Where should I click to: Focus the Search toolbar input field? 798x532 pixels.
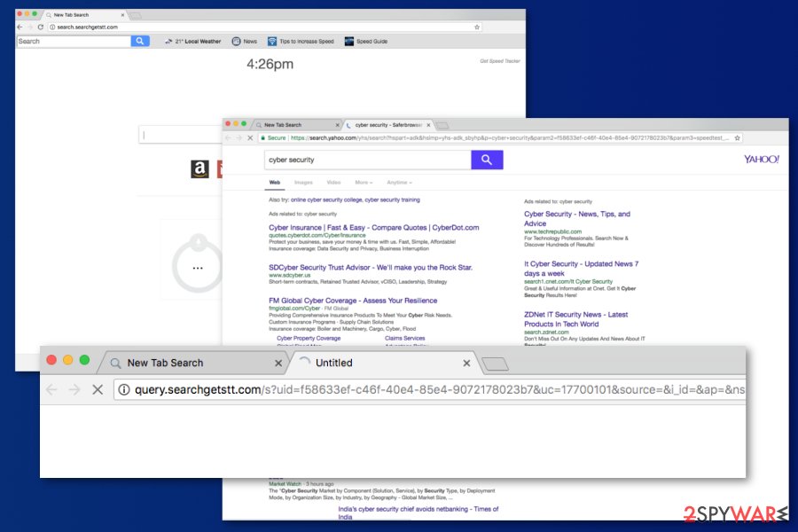pyautogui.click(x=74, y=42)
